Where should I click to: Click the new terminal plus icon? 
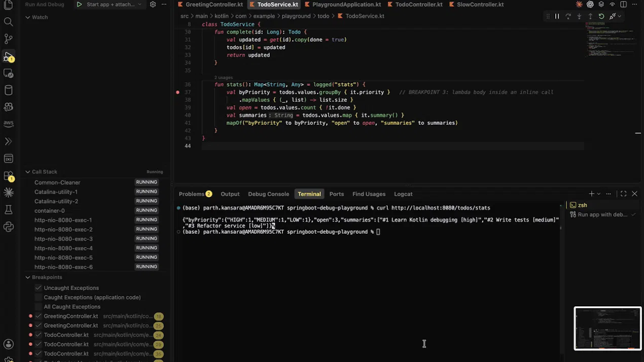[591, 194]
